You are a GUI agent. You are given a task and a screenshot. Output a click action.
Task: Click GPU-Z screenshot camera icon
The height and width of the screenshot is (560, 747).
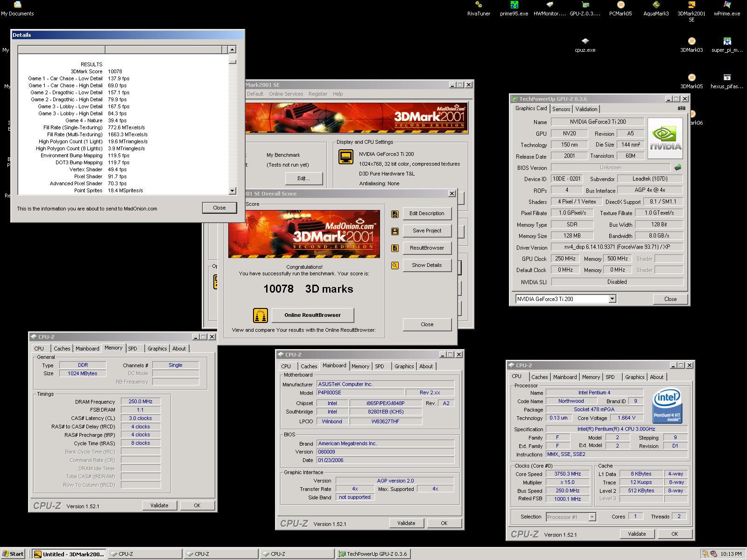(682, 108)
